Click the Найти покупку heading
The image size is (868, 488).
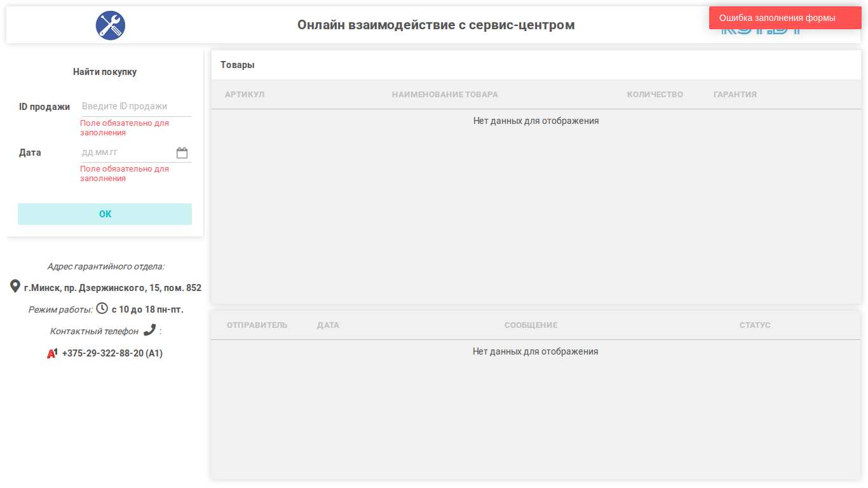(x=105, y=72)
